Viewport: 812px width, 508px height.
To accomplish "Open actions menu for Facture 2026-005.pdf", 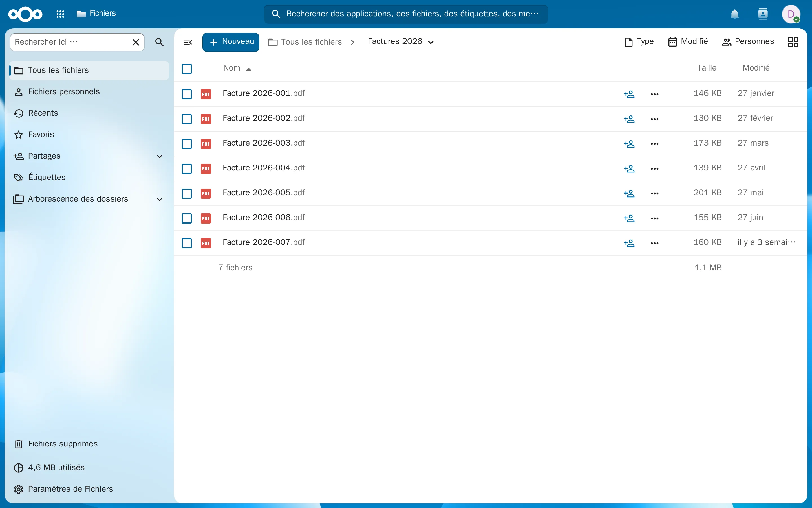I will click(655, 194).
